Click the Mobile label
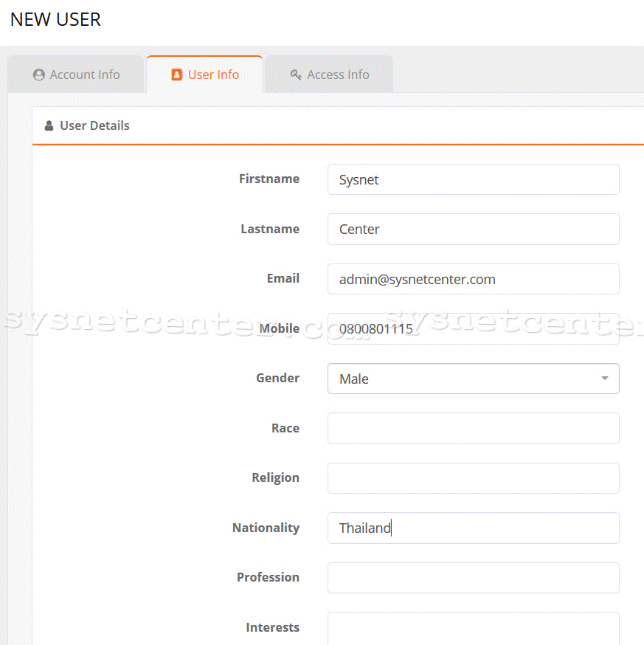This screenshot has width=644, height=645. tap(280, 328)
